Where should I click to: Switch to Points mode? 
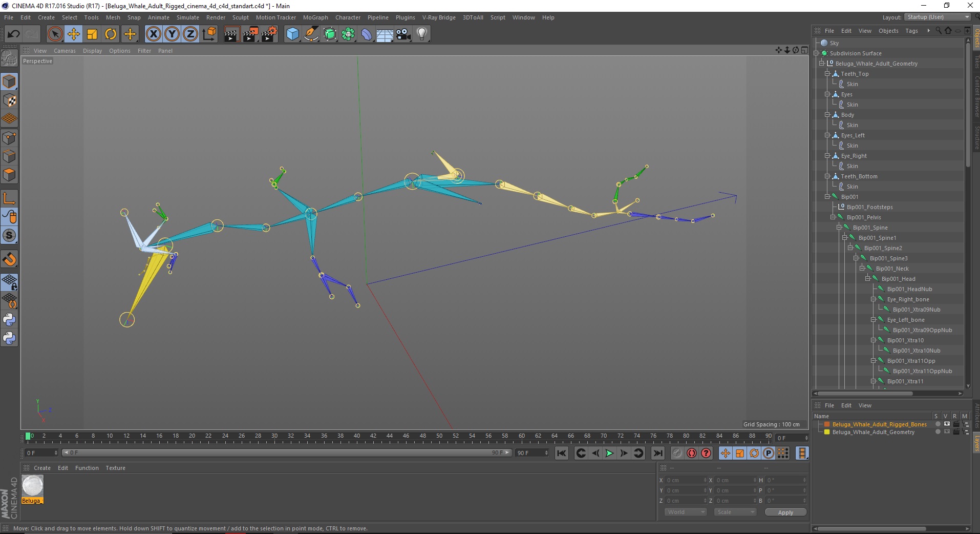tap(9, 138)
